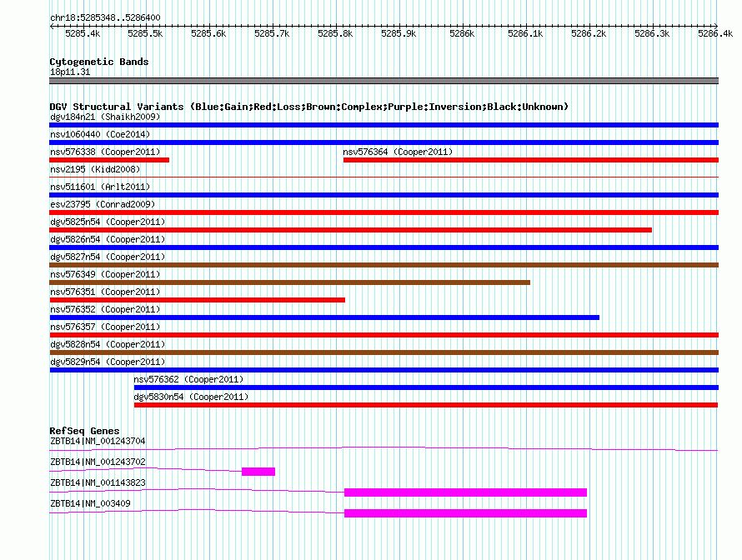The height and width of the screenshot is (560, 742).
Task: Open the ZBTB14|NM_001243702 transcript label
Action: 98,462
